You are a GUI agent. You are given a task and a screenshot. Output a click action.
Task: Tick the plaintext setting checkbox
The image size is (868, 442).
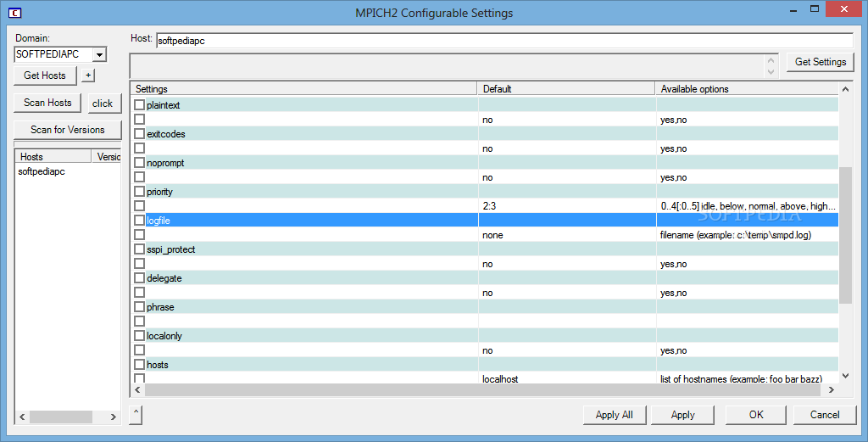pos(140,104)
